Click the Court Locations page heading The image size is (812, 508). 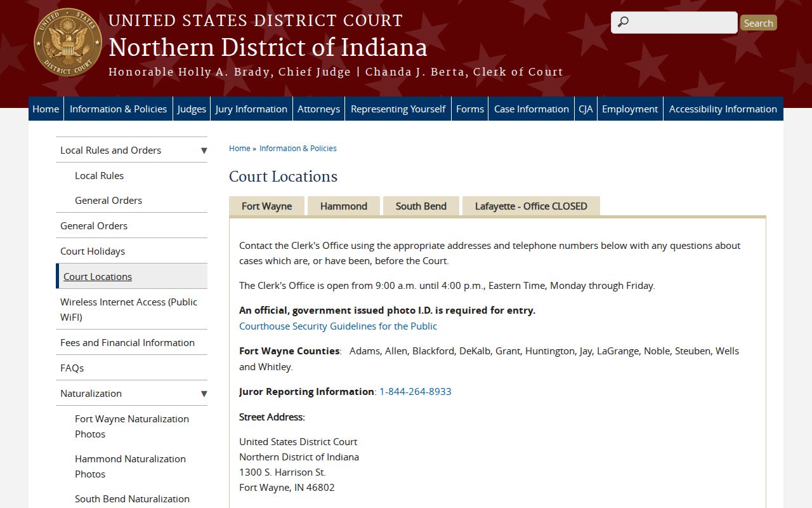284,177
